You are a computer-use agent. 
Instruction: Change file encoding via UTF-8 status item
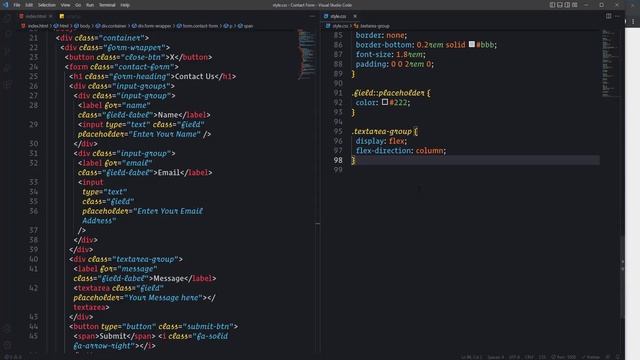point(514,357)
